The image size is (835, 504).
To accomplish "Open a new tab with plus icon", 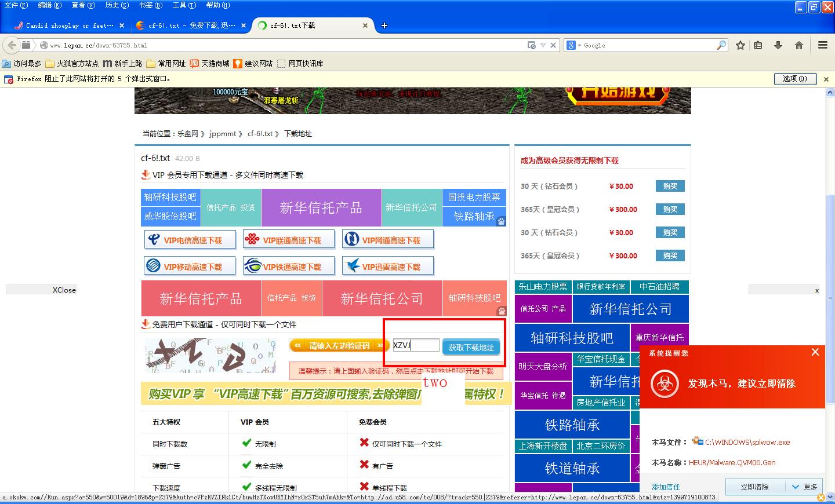I will [x=384, y=25].
